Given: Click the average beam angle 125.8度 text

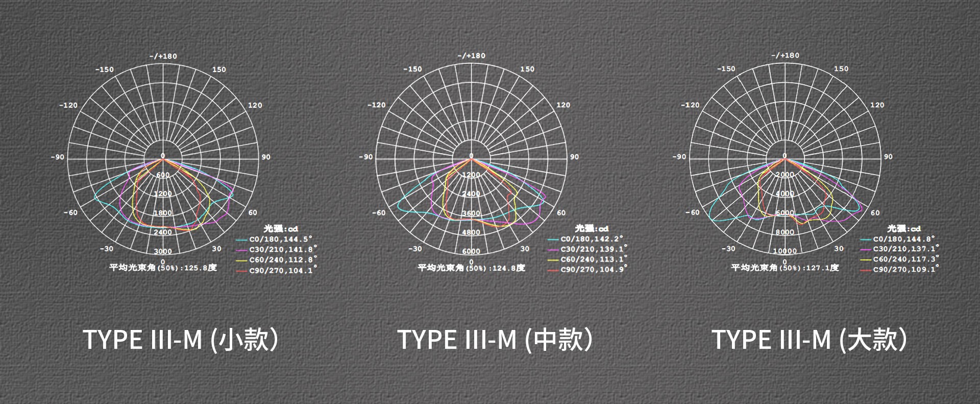Looking at the screenshot, I should (x=163, y=268).
